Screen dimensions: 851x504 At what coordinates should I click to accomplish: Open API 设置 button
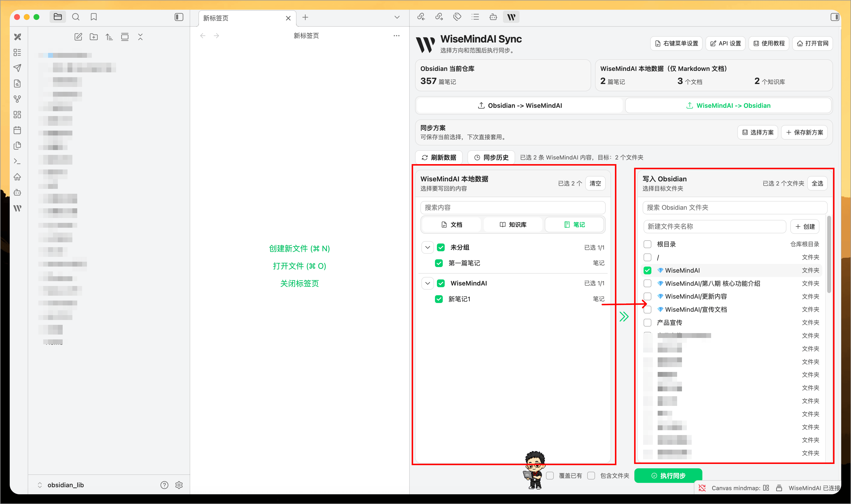725,43
